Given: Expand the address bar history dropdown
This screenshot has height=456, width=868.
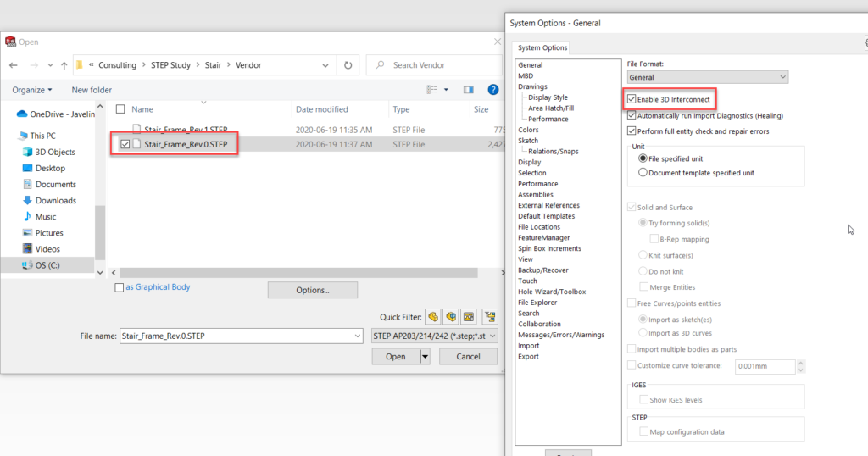Looking at the screenshot, I should click(x=325, y=65).
